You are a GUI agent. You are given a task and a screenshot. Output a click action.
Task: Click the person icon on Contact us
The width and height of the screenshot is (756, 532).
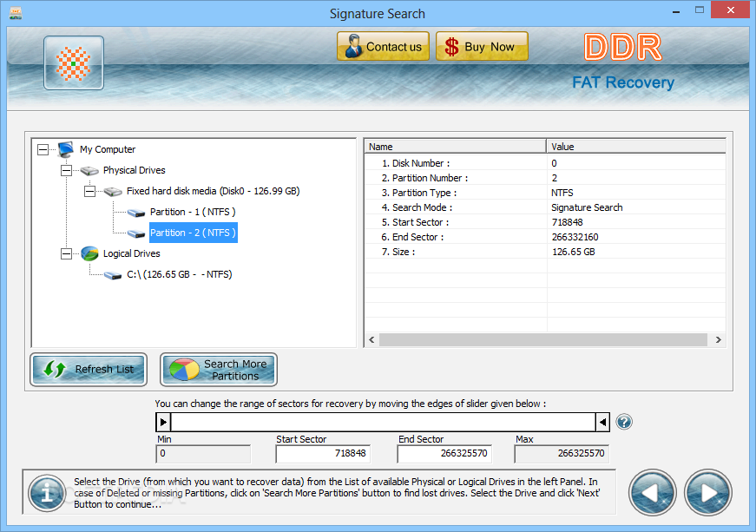click(x=353, y=46)
